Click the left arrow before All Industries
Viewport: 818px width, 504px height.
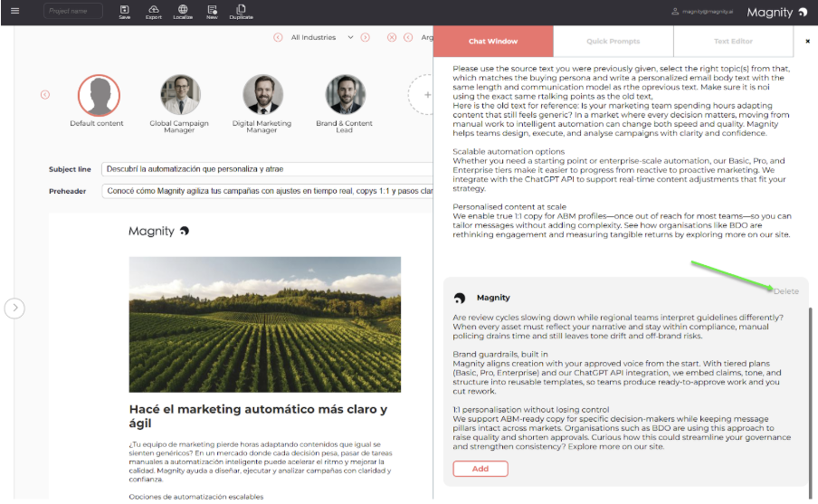click(x=278, y=37)
